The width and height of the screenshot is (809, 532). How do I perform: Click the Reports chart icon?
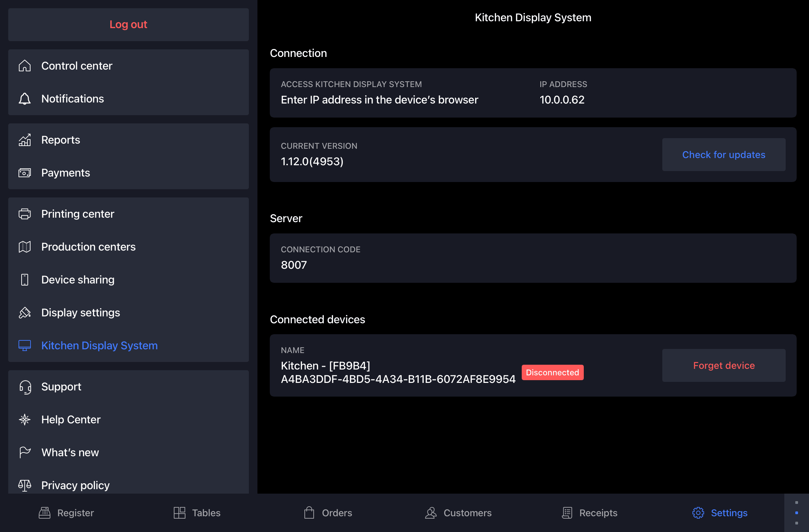pos(25,140)
